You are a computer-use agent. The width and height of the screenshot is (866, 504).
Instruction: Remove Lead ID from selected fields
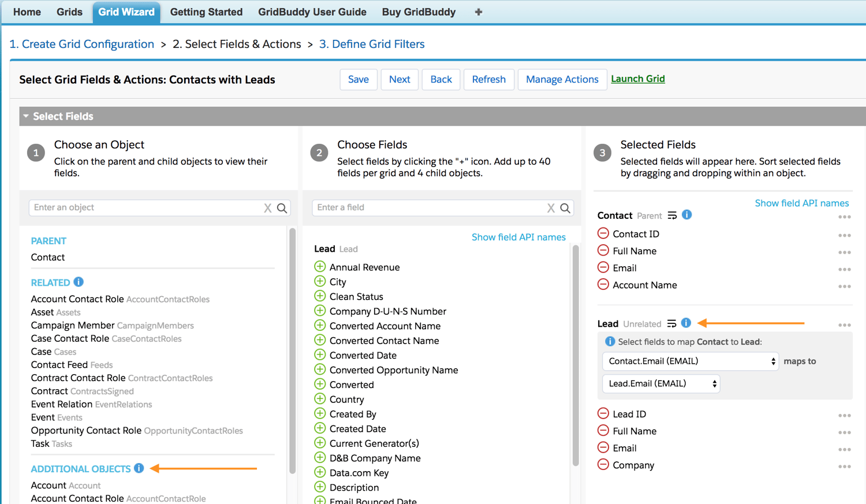pyautogui.click(x=603, y=413)
